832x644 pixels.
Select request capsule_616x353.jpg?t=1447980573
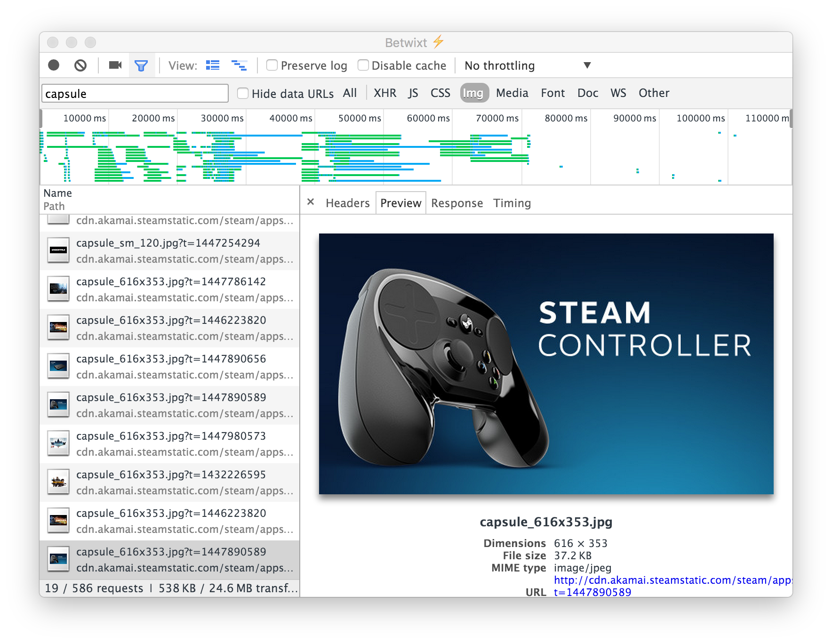point(171,436)
